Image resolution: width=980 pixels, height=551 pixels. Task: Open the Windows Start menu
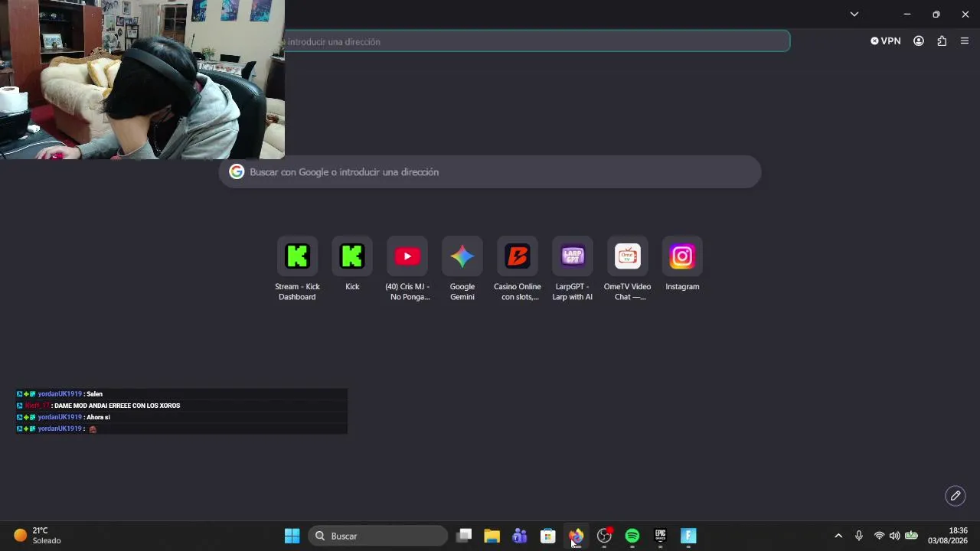pyautogui.click(x=292, y=536)
